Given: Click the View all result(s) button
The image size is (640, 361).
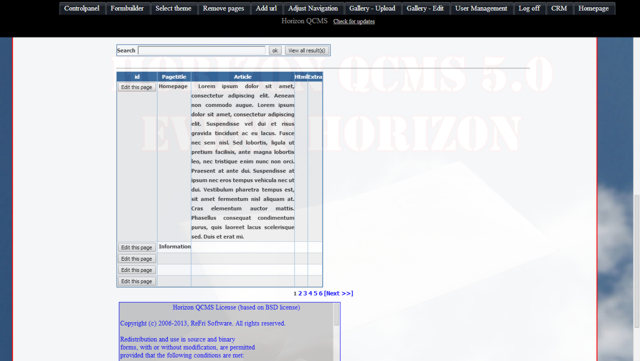Looking at the screenshot, I should [x=307, y=50].
